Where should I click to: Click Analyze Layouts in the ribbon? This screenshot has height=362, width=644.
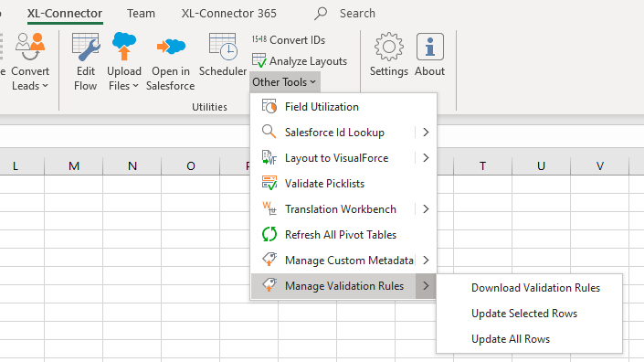(x=300, y=61)
